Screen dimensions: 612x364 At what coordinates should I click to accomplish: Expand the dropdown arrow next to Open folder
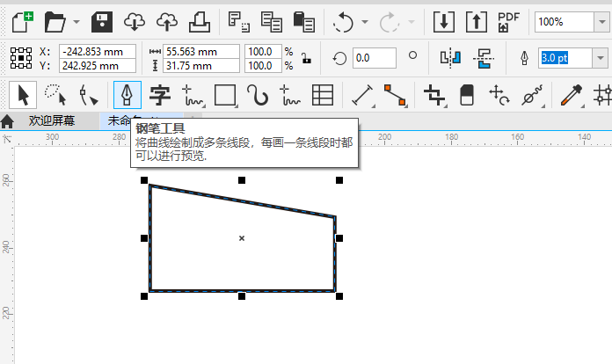[76, 22]
